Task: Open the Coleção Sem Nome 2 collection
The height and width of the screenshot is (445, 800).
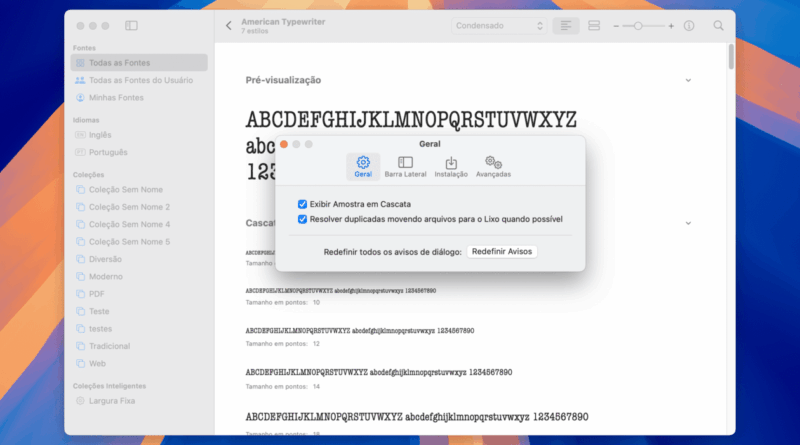Action: (139, 207)
